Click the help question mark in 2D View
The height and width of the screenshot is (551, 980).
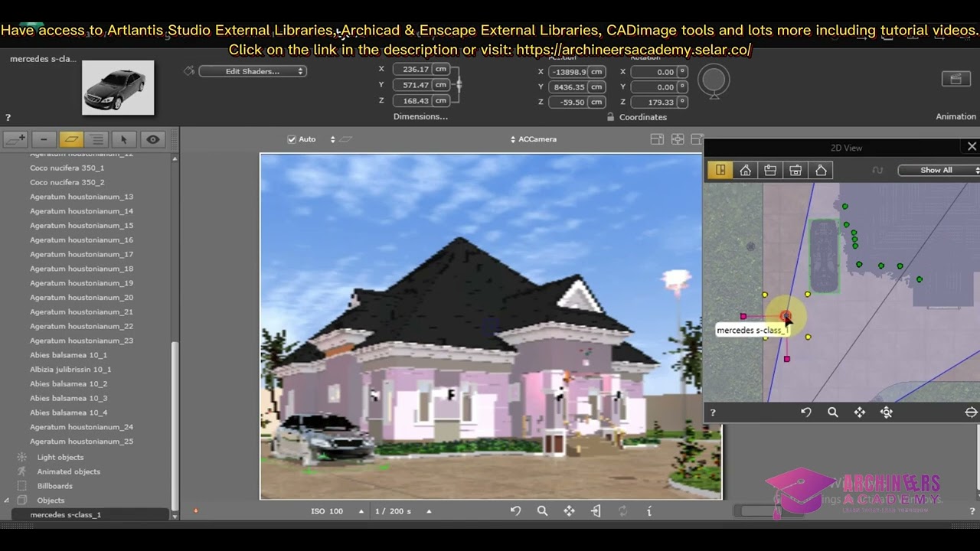pyautogui.click(x=713, y=412)
